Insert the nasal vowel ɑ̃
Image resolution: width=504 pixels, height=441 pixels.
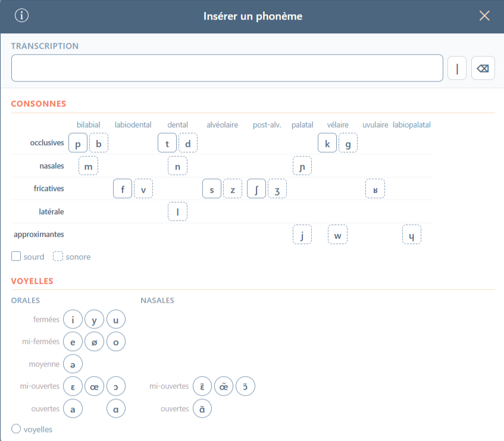click(202, 409)
